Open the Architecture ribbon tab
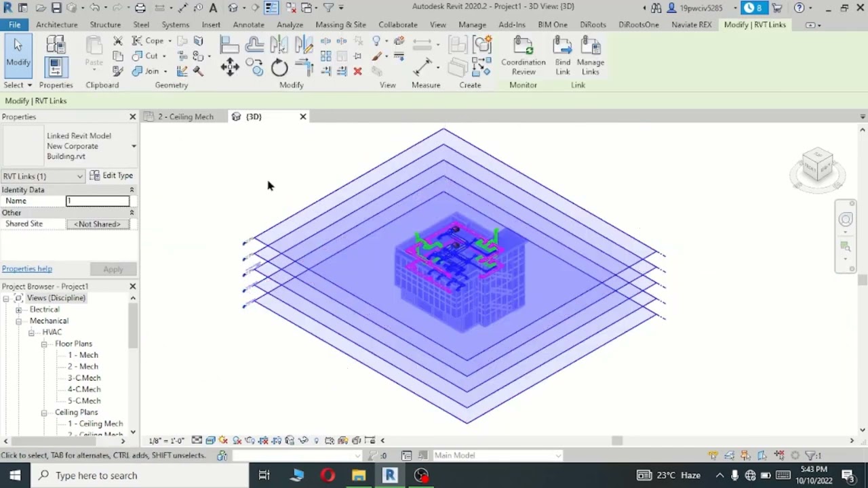Viewport: 868px width, 488px height. tap(57, 24)
